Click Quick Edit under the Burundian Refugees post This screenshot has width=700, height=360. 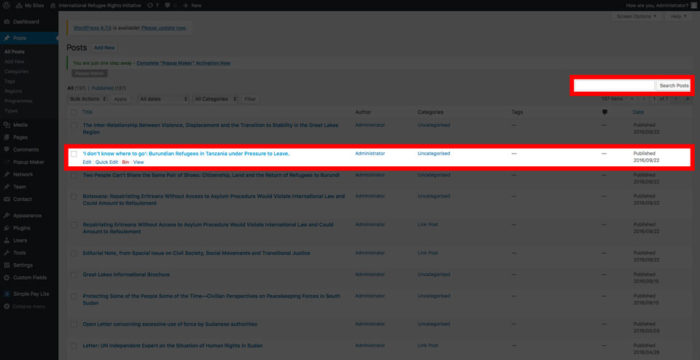point(107,162)
